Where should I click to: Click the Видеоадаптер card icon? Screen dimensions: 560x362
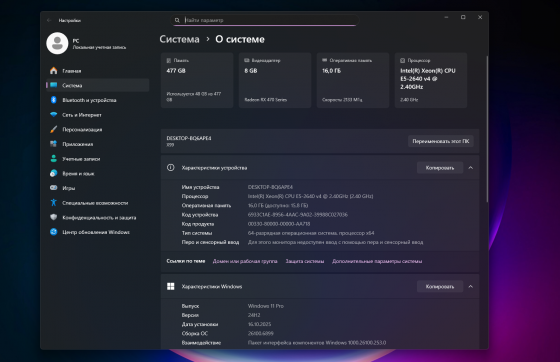[246, 60]
